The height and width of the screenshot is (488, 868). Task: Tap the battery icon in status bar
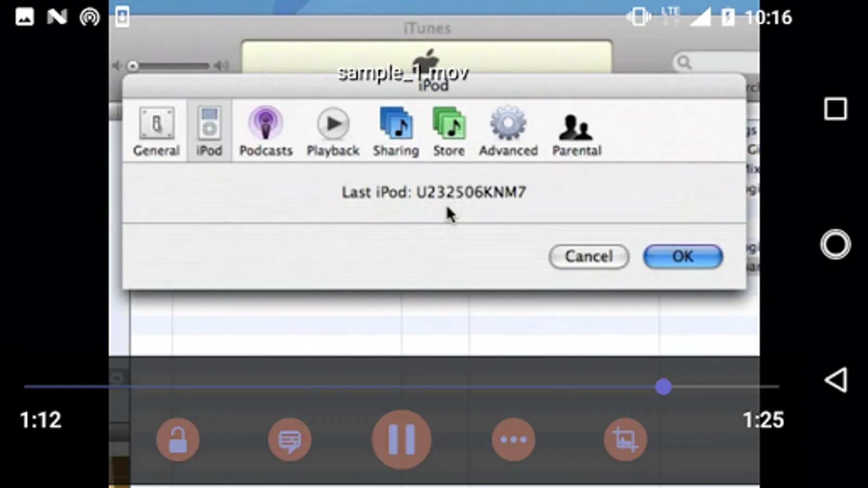tap(727, 17)
